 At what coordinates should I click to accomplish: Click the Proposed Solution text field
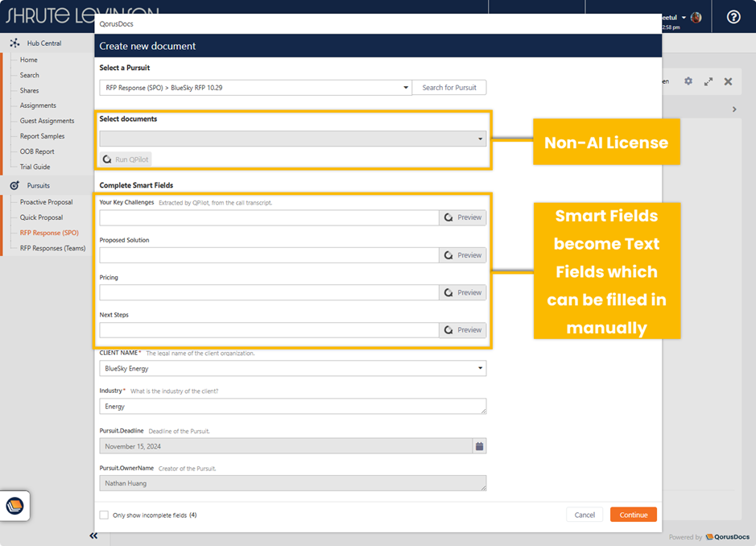269,255
